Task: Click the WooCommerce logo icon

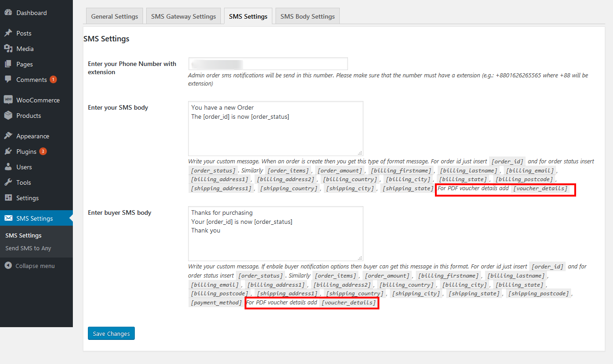Action: pos(8,100)
